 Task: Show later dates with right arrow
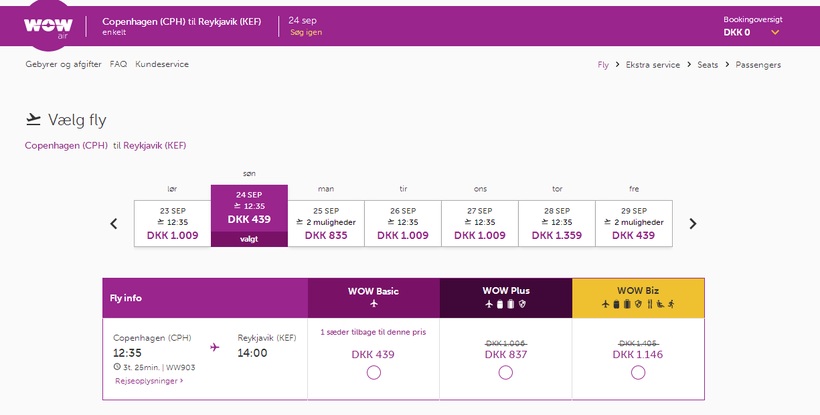pyautogui.click(x=692, y=224)
